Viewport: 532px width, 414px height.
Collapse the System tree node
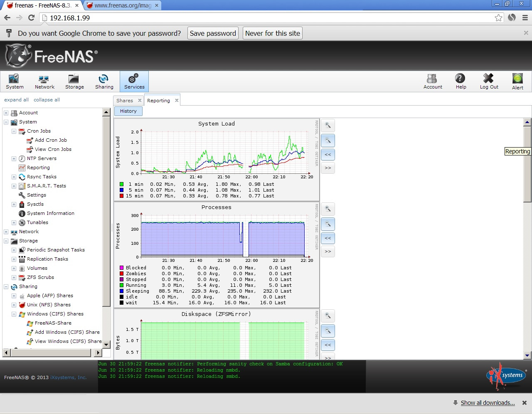point(6,122)
